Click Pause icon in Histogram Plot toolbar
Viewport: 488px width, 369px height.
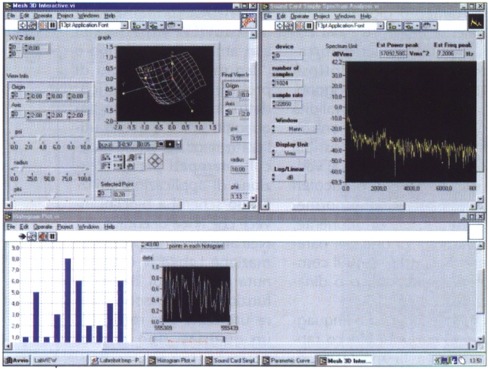(x=53, y=236)
